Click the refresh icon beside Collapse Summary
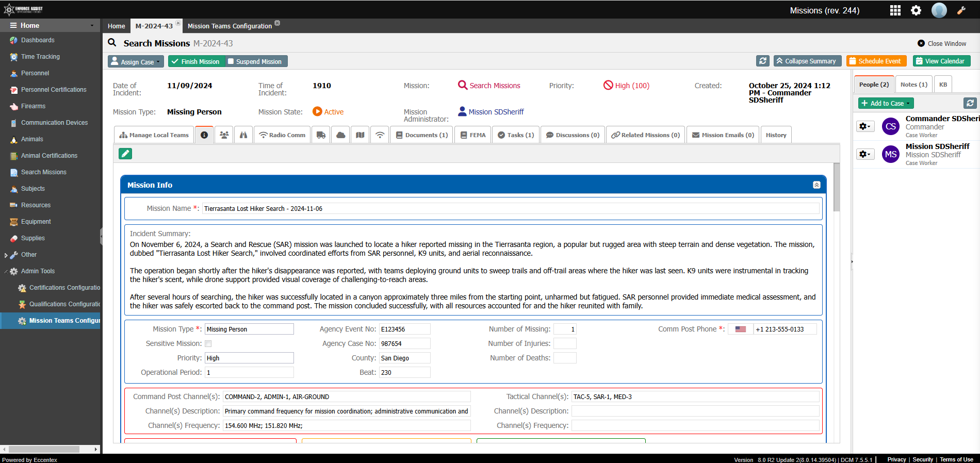 [763, 61]
